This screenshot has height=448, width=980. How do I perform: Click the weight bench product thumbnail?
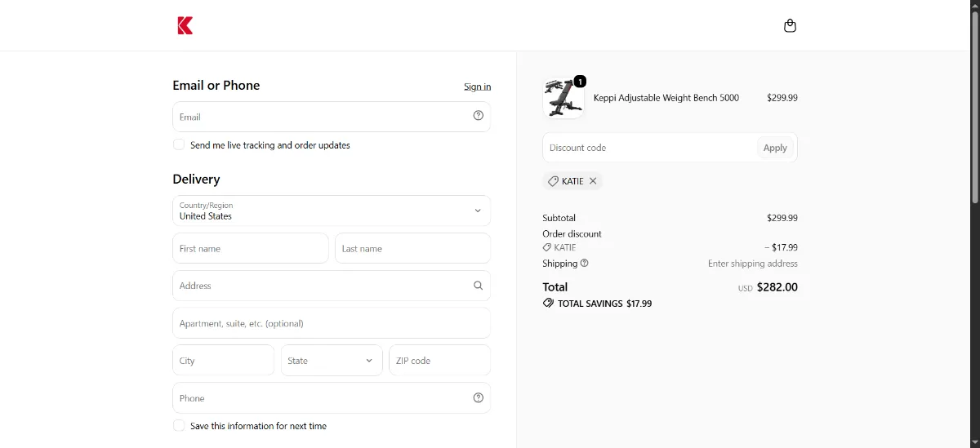click(x=563, y=98)
